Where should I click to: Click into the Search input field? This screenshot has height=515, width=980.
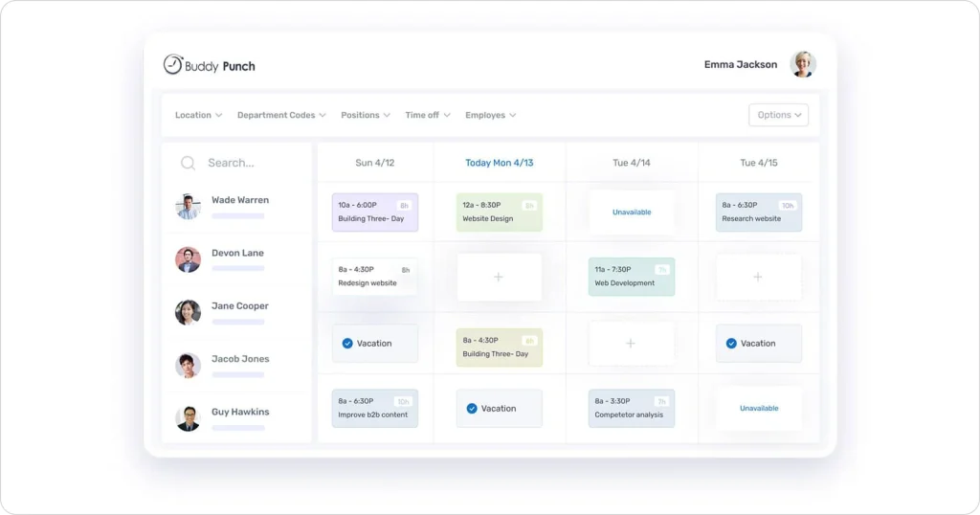251,164
